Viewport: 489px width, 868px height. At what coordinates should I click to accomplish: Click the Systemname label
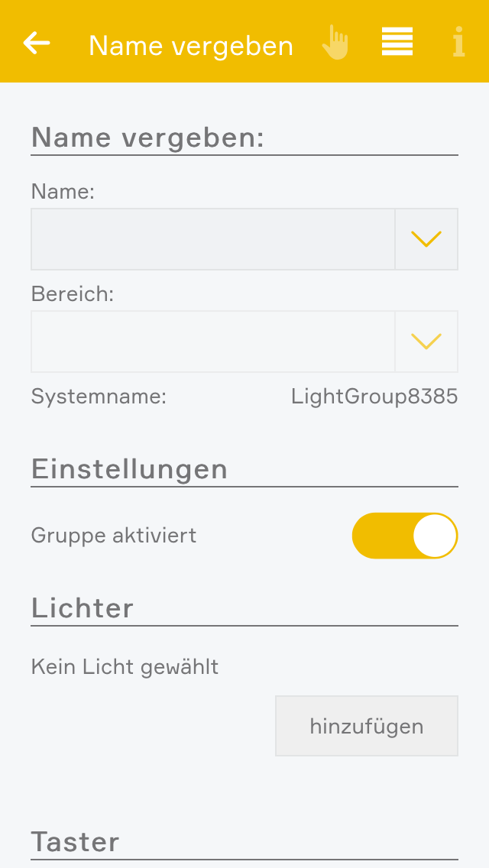(99, 397)
